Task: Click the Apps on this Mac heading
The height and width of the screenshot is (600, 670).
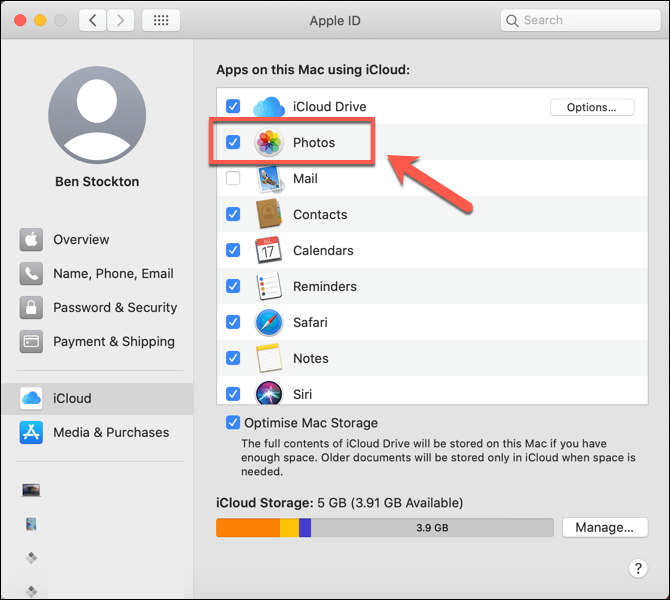Action: click(x=313, y=70)
